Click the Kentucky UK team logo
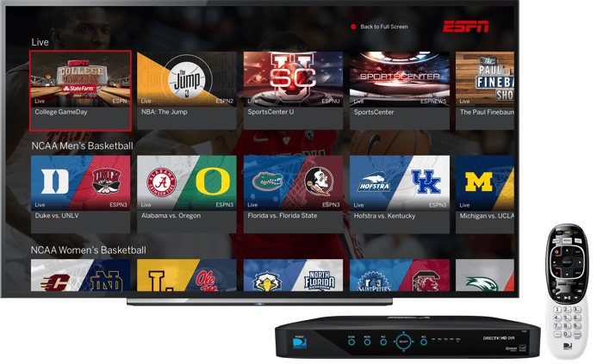This screenshot has height=364, width=603. tap(426, 181)
